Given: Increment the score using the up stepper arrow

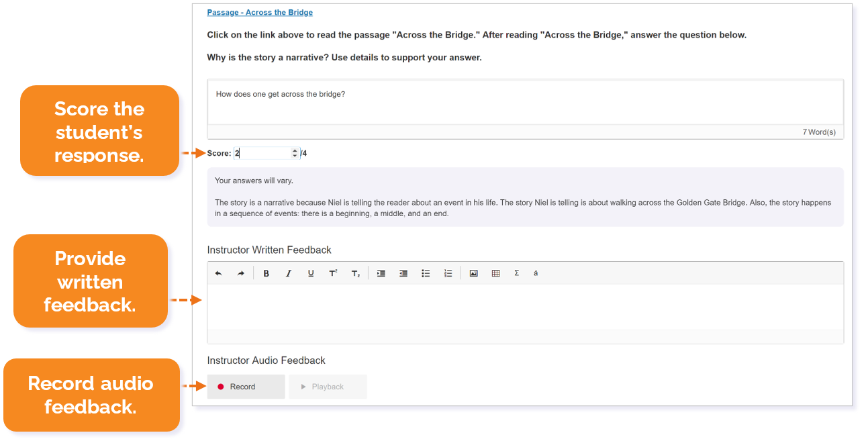Looking at the screenshot, I should click(x=295, y=150).
